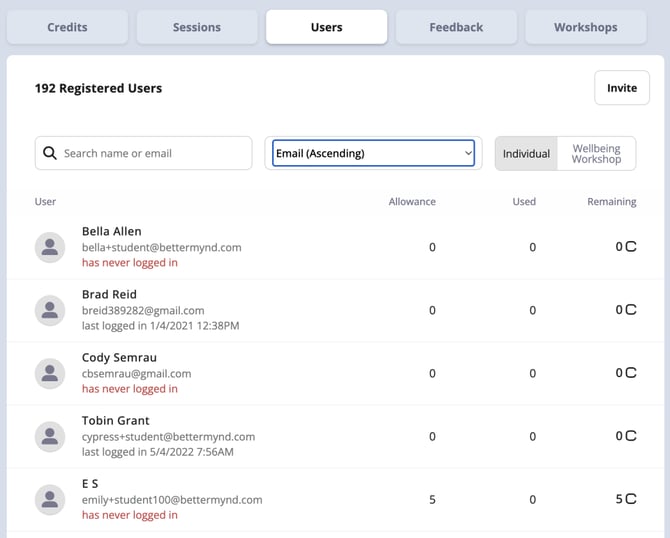Select the Individual toggle option

526,154
